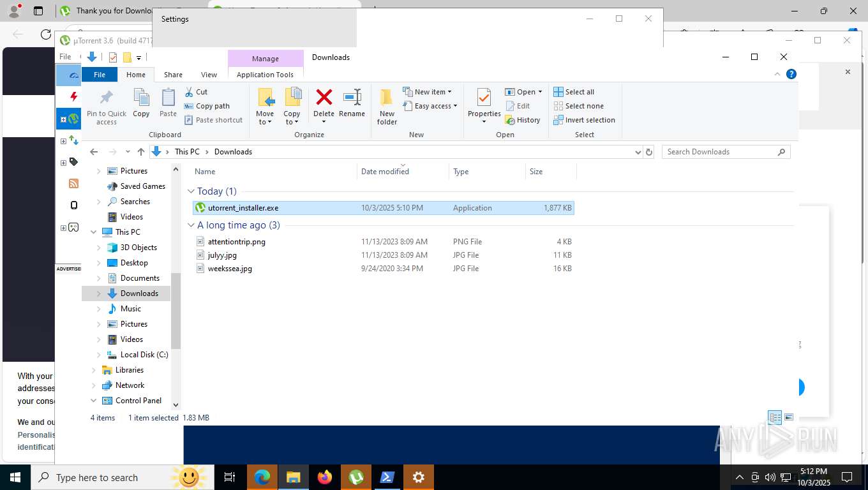Screen dimensions: 868x490
Task: Open uTorrent from taskbar
Action: point(356,477)
